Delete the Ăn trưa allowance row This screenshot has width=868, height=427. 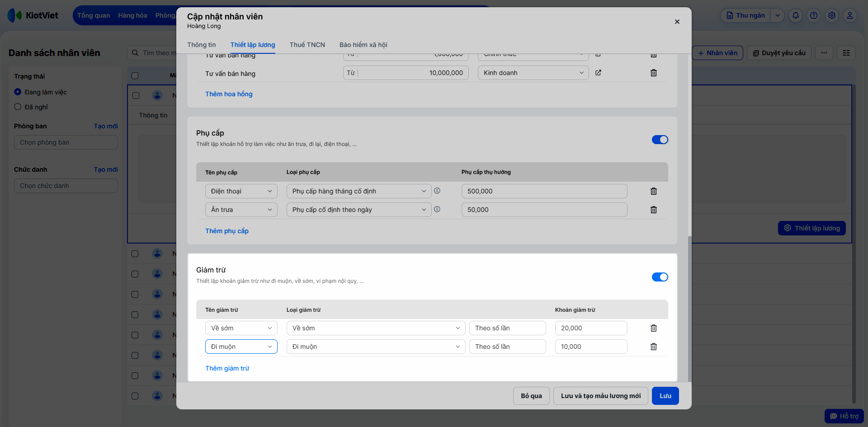(654, 210)
